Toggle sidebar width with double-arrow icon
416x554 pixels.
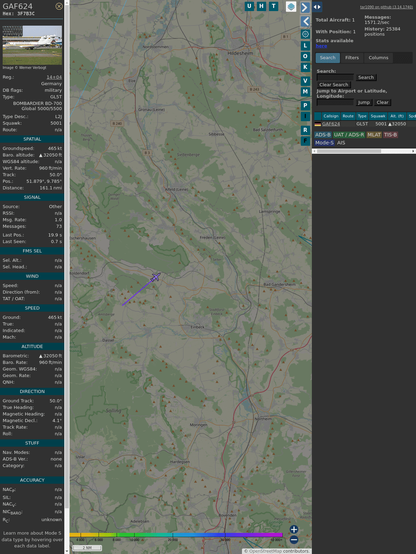point(317,7)
